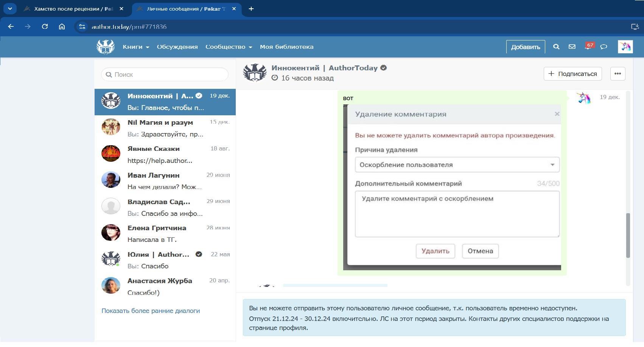This screenshot has height=347, width=644.
Task: Open the speech bubble comments icon
Action: click(x=604, y=47)
